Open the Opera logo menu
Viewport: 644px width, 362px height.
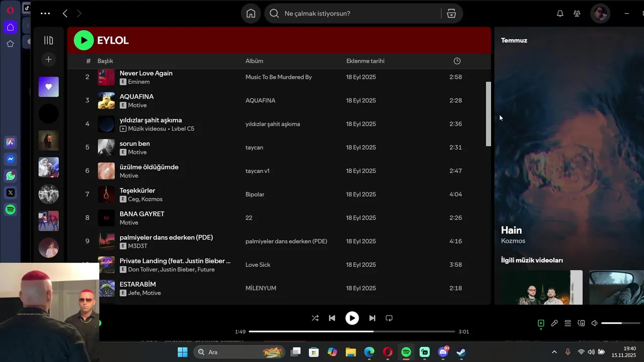coord(10,10)
